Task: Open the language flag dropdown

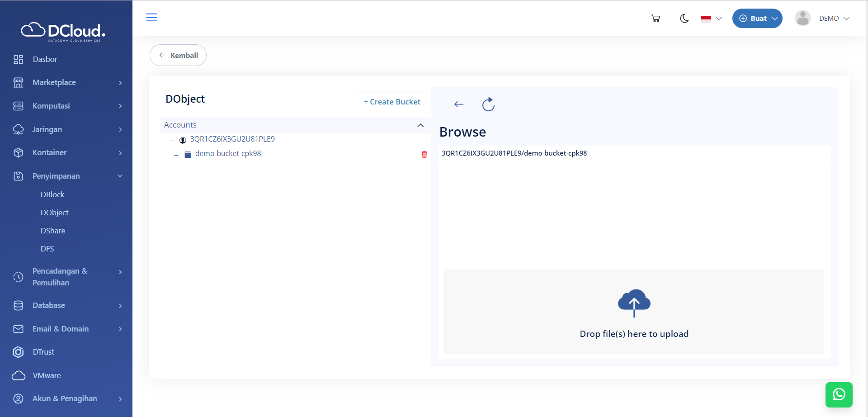Action: click(711, 19)
